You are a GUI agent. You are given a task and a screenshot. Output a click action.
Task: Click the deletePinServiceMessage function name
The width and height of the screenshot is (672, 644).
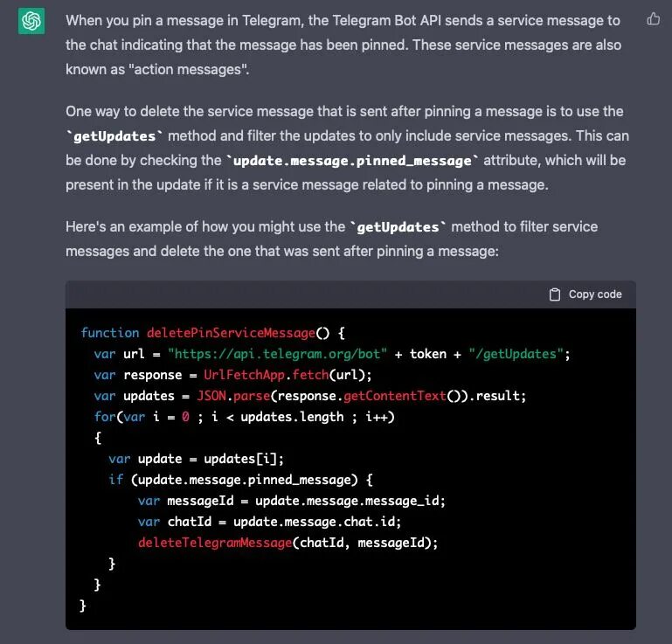tap(231, 333)
